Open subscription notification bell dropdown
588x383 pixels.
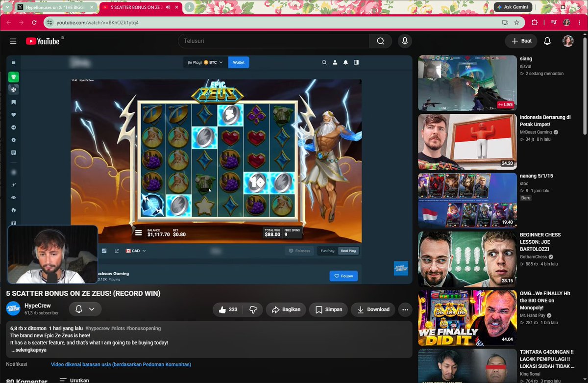point(85,309)
